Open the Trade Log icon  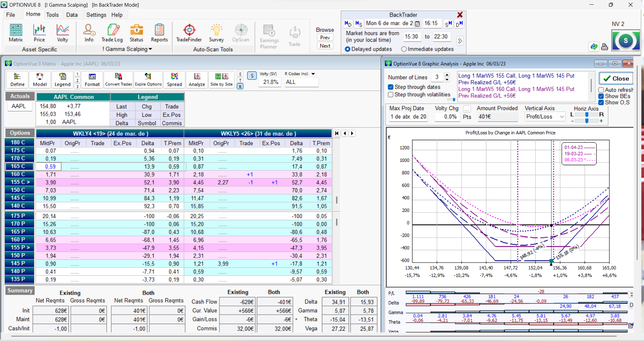tap(112, 33)
